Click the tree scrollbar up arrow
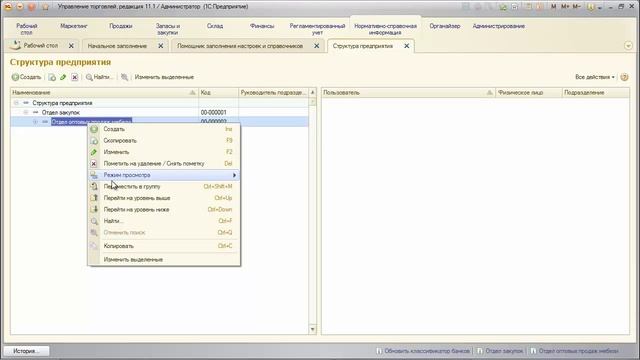Image resolution: width=640 pixels, height=360 pixels. coord(313,93)
